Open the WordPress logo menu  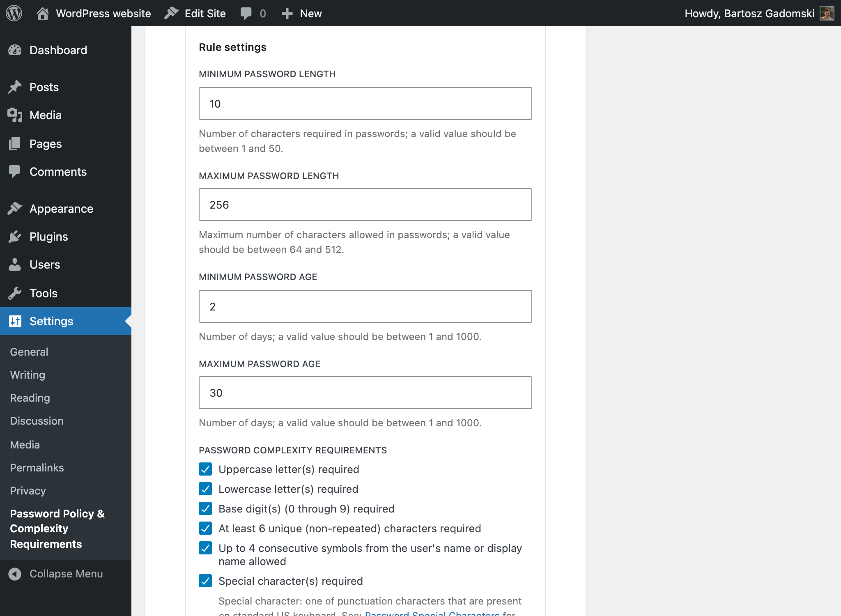pos(14,13)
